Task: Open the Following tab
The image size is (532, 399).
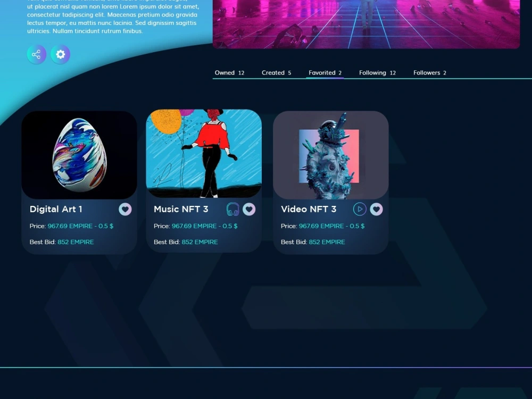Action: 377,72
